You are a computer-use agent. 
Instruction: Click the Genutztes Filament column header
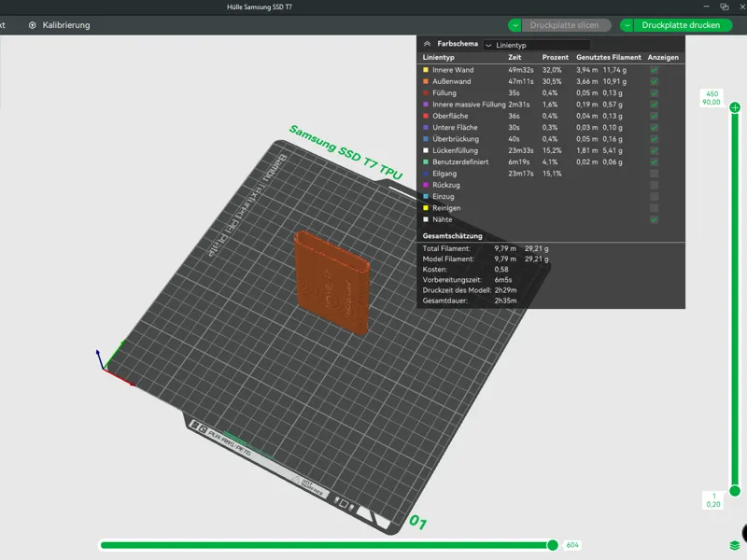tap(609, 57)
